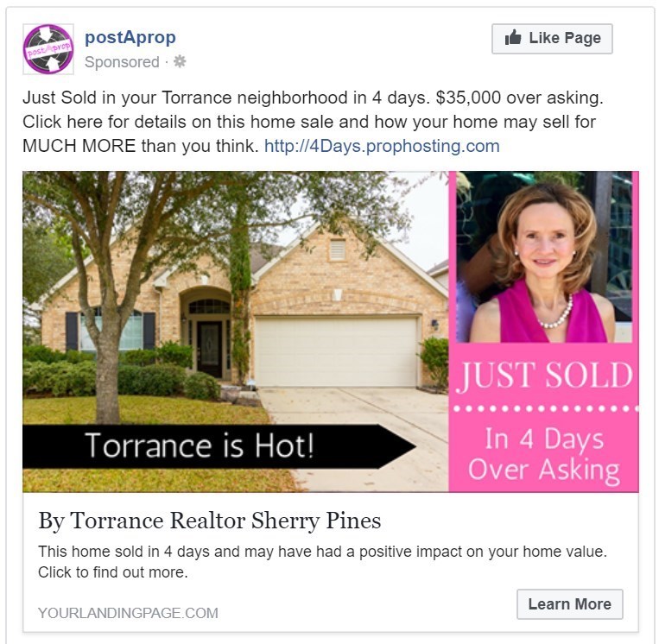Click the Learn More button
Screen dimensions: 659x644
tap(569, 604)
